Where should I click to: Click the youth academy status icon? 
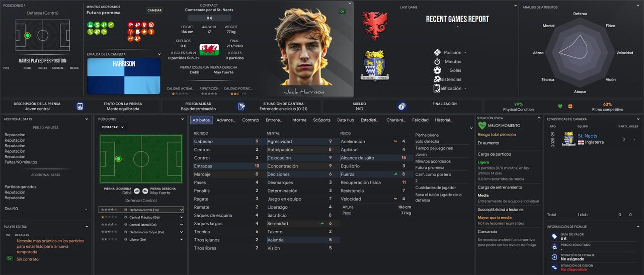click(x=242, y=106)
